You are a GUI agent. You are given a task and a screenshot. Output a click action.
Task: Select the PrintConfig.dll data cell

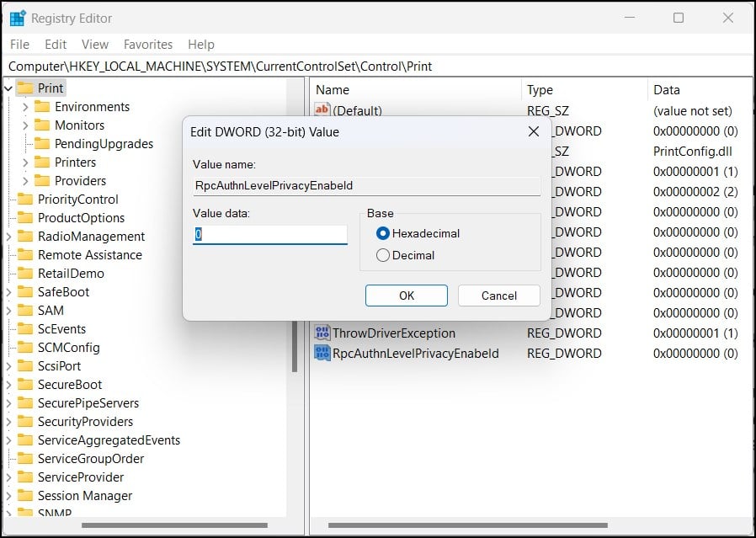coord(693,152)
